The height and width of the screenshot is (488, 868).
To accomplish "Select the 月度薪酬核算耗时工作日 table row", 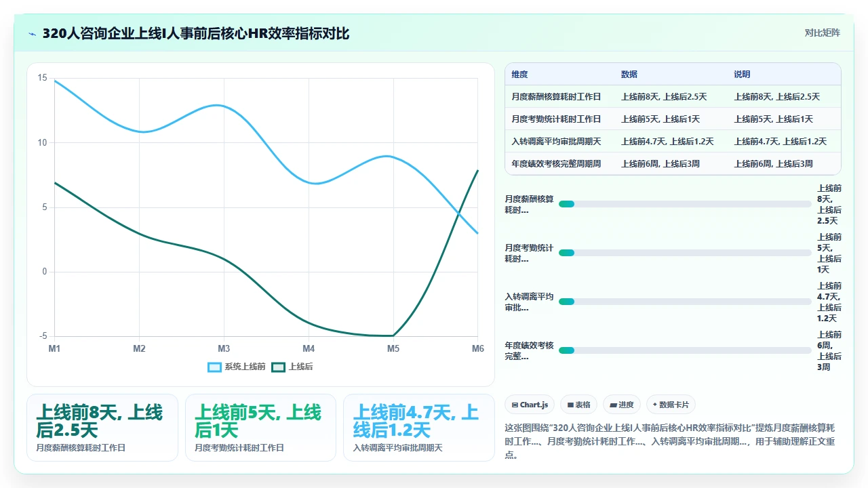I will point(673,97).
